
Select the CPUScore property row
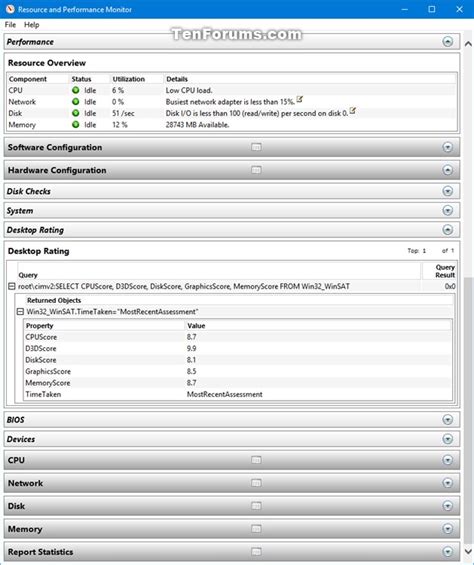click(238, 337)
